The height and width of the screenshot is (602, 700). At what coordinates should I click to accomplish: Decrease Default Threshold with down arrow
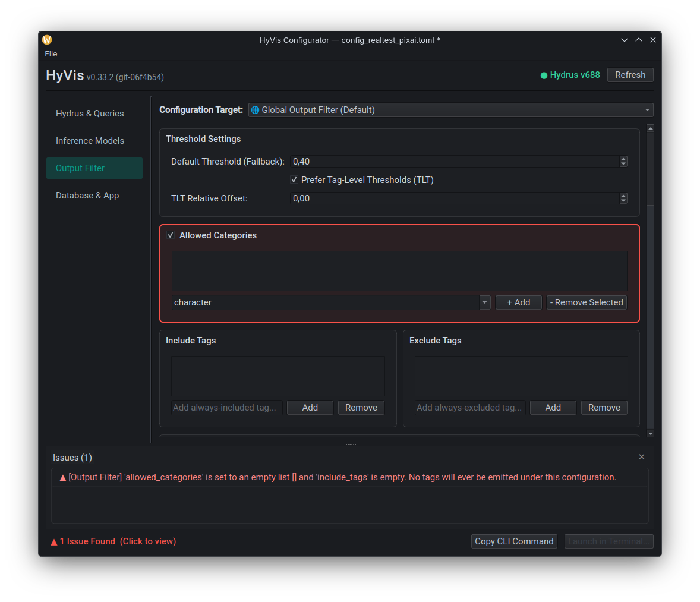pos(623,164)
